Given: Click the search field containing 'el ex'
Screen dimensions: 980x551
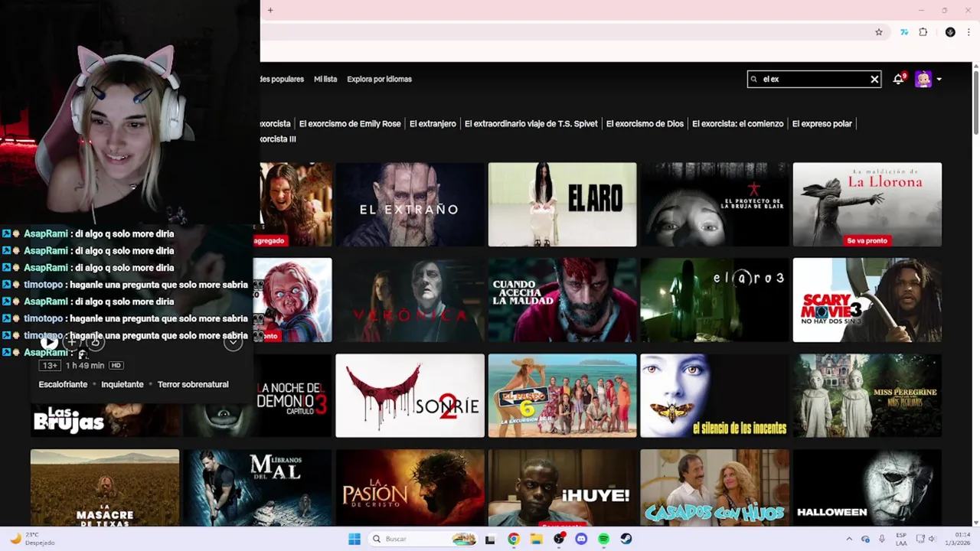Looking at the screenshot, I should 814,79.
